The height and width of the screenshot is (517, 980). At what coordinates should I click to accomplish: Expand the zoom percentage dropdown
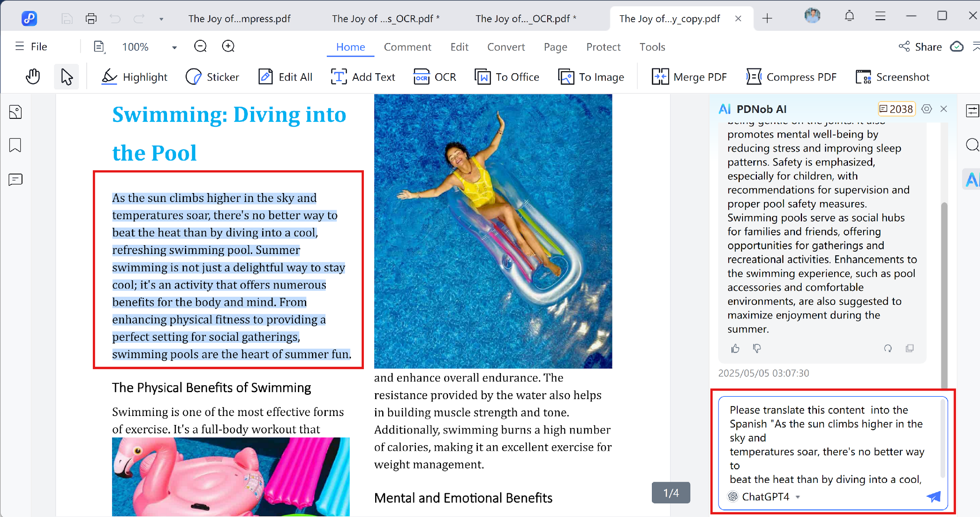tap(174, 47)
